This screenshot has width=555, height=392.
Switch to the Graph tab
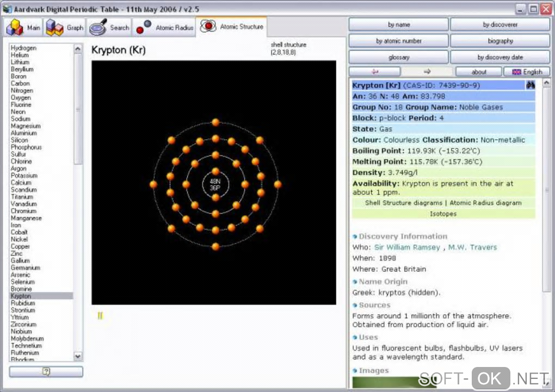(64, 27)
